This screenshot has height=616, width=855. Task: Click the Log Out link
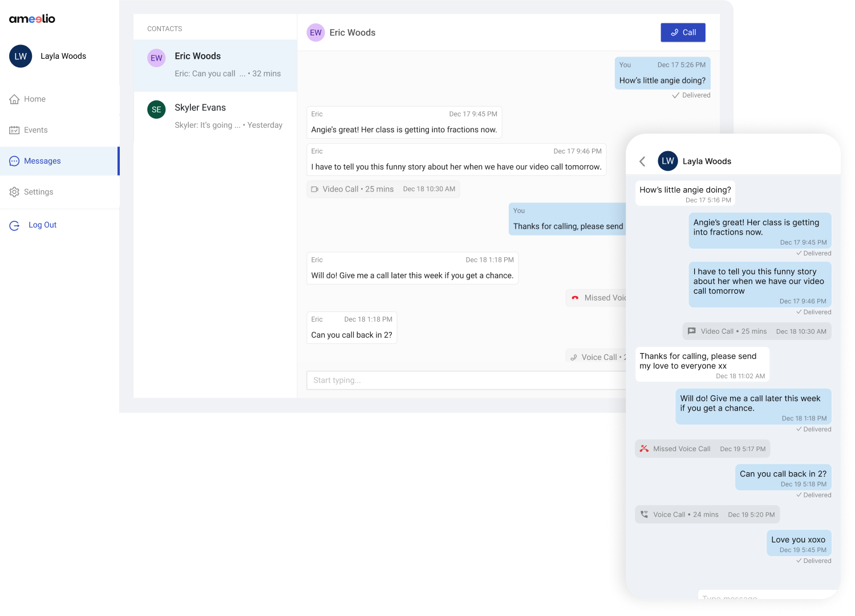pyautogui.click(x=42, y=225)
